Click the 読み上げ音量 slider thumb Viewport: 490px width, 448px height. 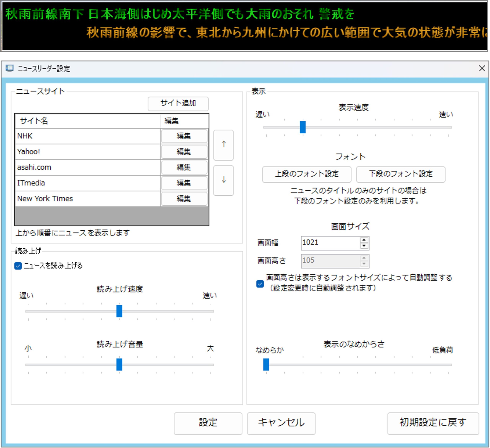pyautogui.click(x=119, y=364)
